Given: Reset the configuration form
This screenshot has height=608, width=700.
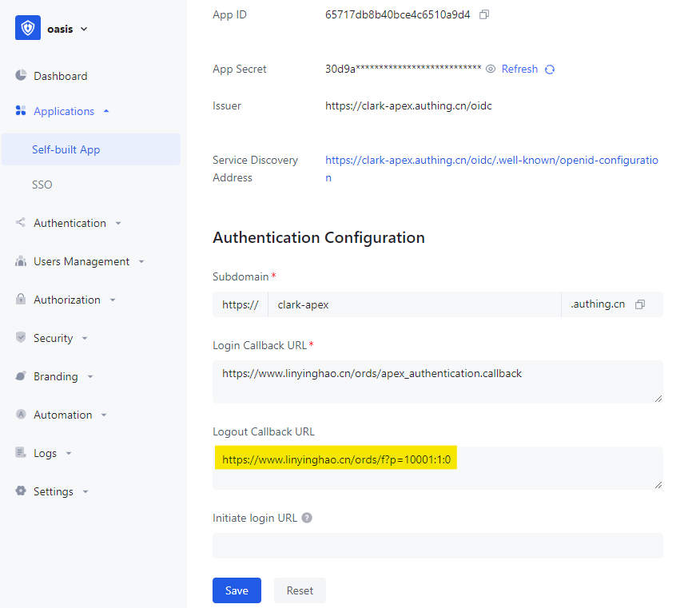Looking at the screenshot, I should (300, 590).
